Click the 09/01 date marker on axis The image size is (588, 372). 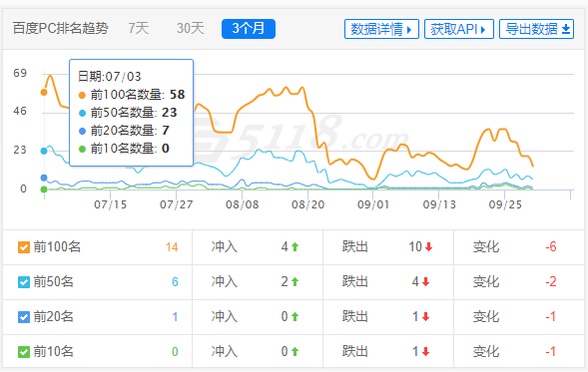point(373,204)
